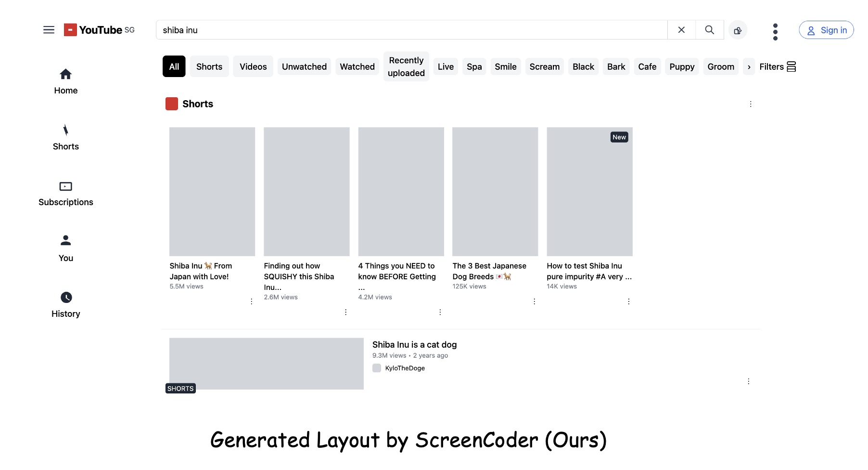Screen dimensions: 868x470
Task: Open the KyloTheDoge channel link
Action: click(x=405, y=367)
